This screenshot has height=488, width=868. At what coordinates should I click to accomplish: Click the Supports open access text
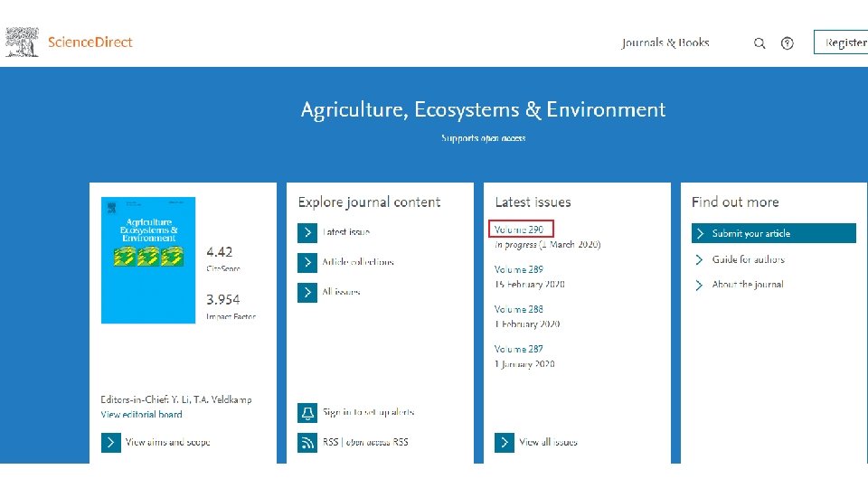(x=483, y=138)
